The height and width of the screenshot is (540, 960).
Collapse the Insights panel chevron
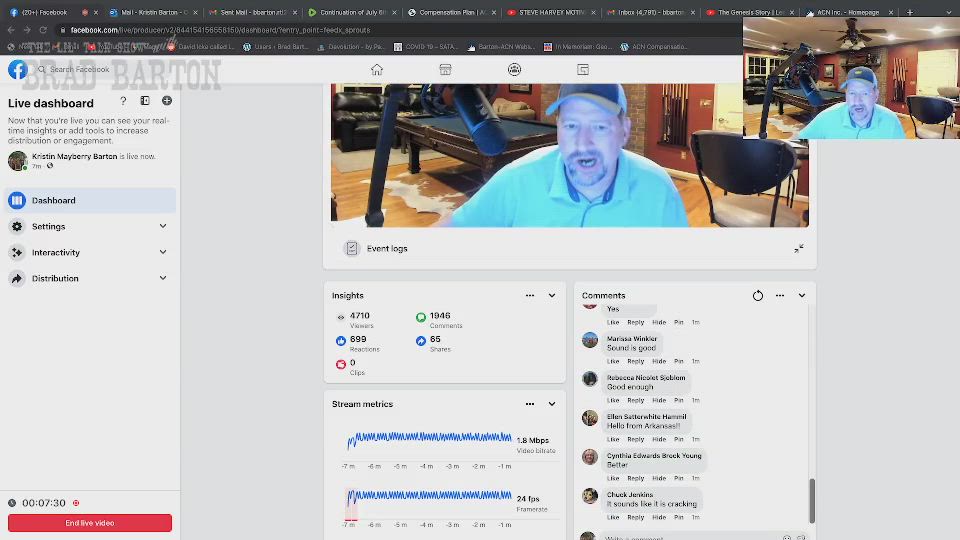click(552, 295)
